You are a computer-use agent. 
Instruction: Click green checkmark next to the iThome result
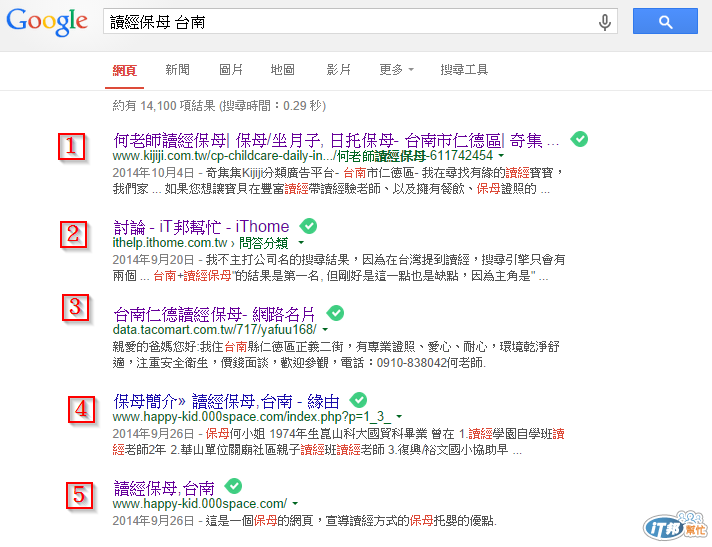click(308, 226)
